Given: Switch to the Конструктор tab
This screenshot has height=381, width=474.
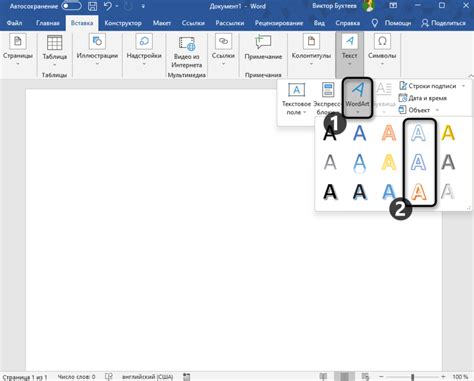Looking at the screenshot, I should [x=123, y=23].
